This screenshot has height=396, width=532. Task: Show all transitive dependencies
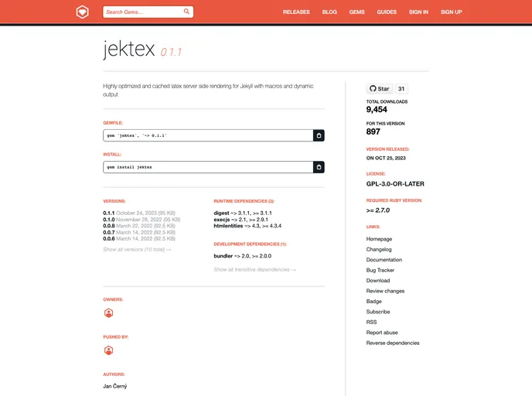pos(255,269)
